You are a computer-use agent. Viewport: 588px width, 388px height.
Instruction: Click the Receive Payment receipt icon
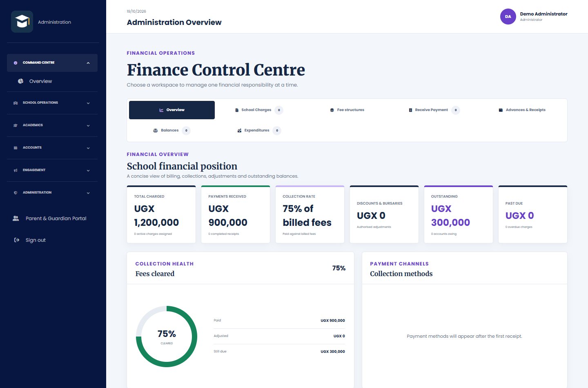[x=410, y=110]
